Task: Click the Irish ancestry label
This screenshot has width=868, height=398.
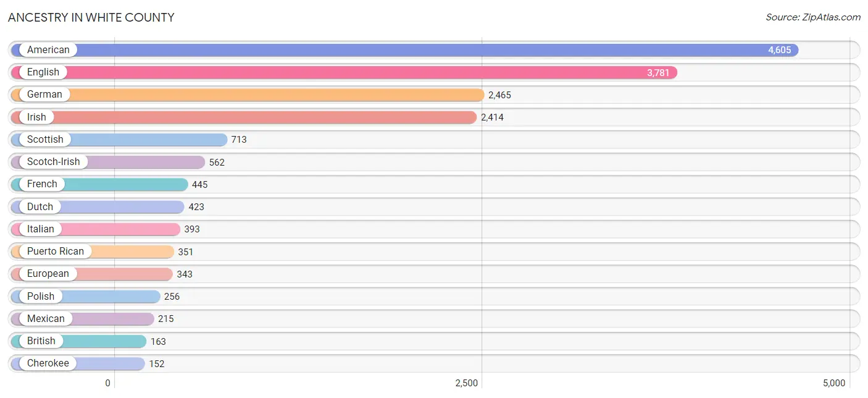Action: (36, 117)
